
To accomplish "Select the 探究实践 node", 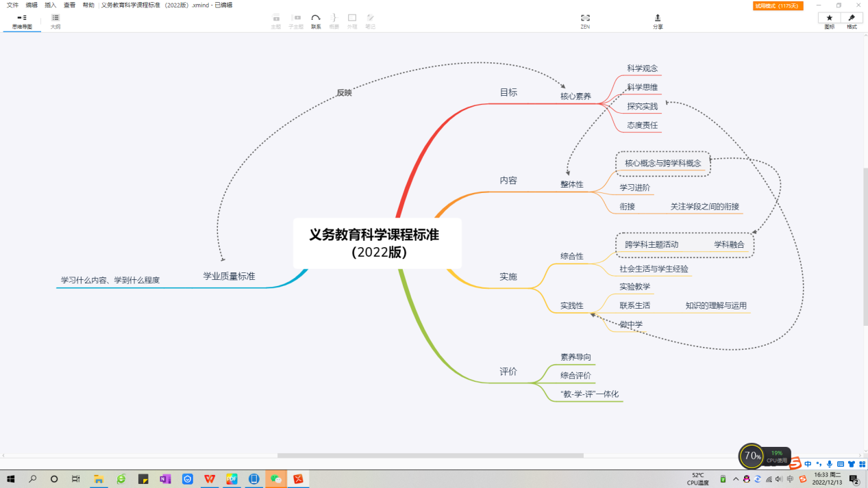I will [643, 107].
